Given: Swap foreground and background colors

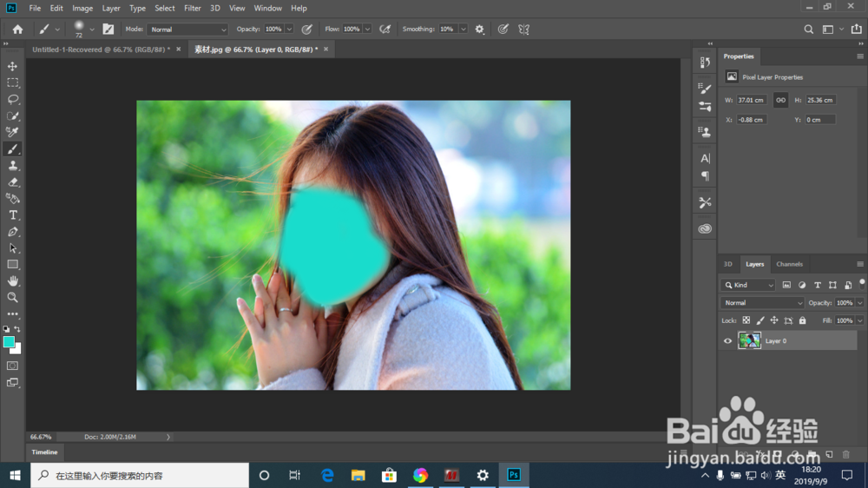Looking at the screenshot, I should (x=17, y=329).
